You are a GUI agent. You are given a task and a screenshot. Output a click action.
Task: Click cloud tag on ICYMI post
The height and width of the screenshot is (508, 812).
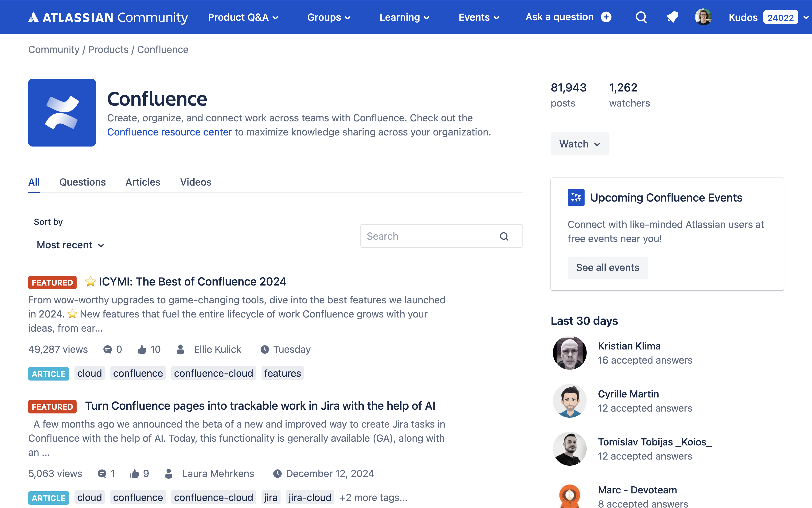[x=89, y=373]
